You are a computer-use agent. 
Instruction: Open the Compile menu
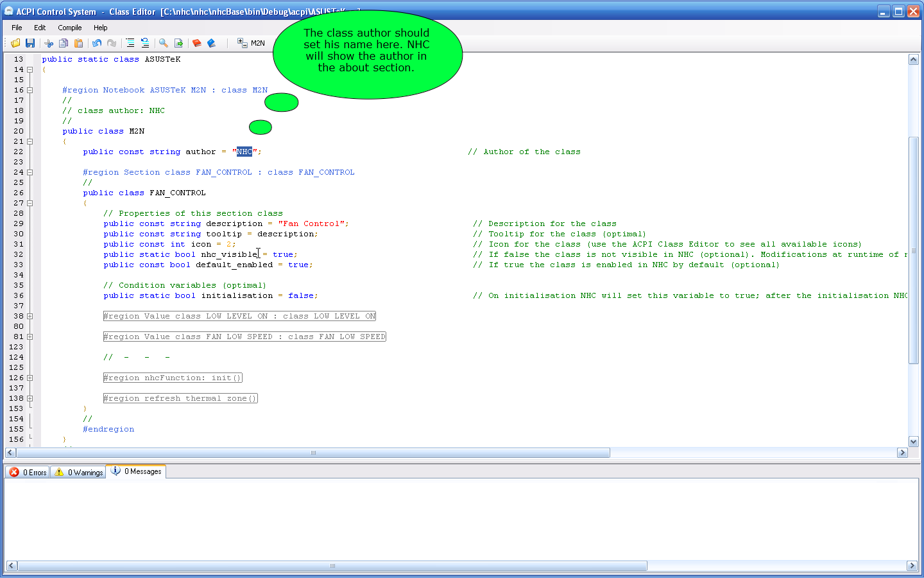(69, 28)
